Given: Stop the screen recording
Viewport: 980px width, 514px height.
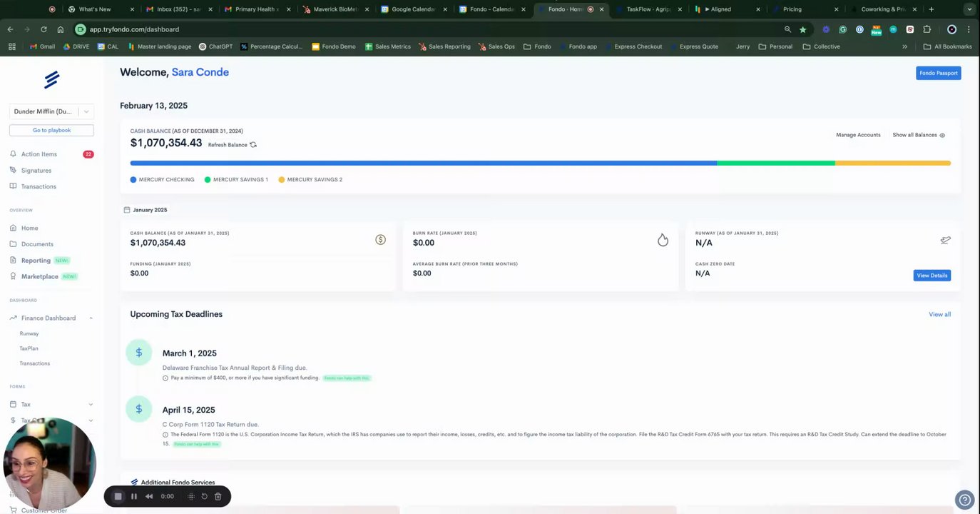Looking at the screenshot, I should coord(118,496).
